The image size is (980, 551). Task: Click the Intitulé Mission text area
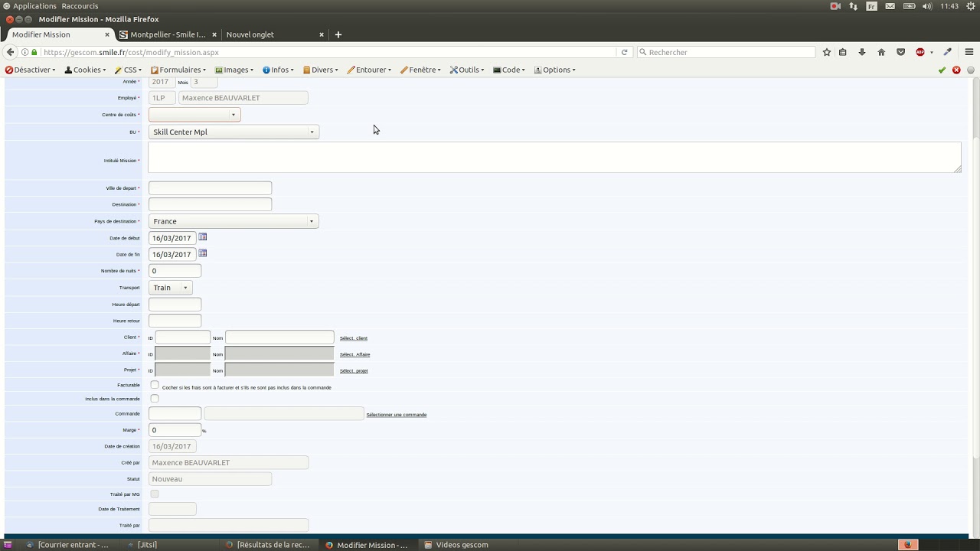pos(554,158)
